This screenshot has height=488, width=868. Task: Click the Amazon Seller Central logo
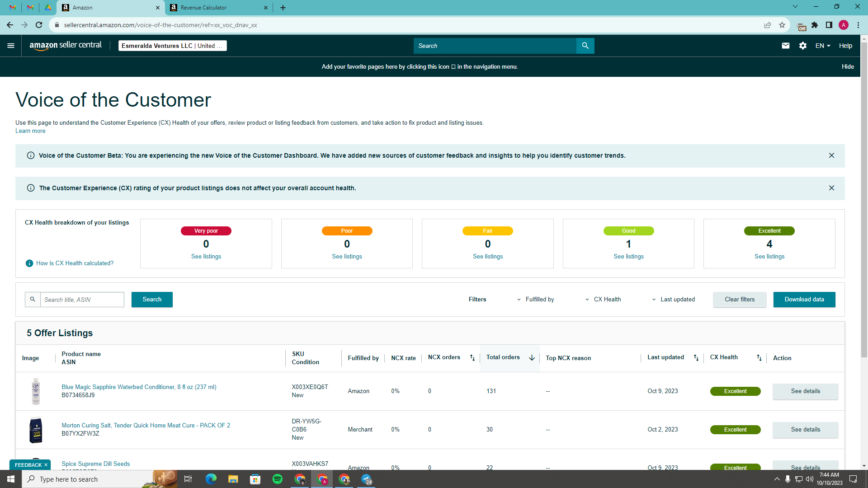66,46
